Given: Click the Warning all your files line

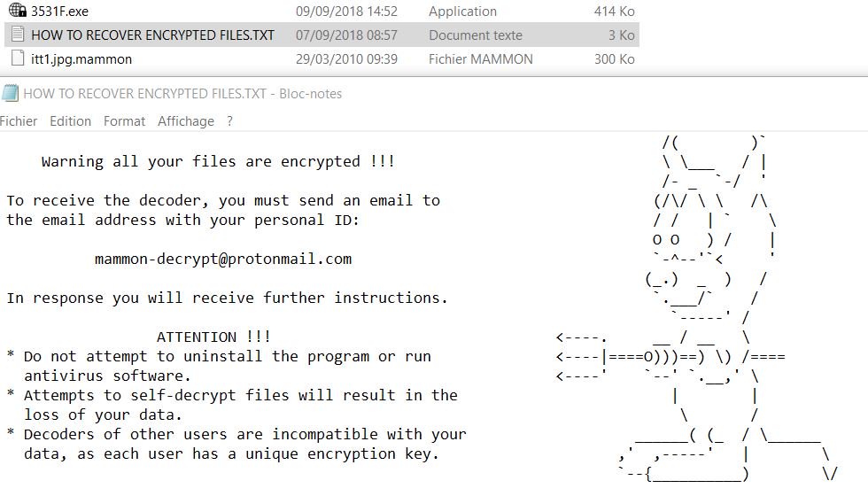Looking at the screenshot, I should [x=218, y=162].
